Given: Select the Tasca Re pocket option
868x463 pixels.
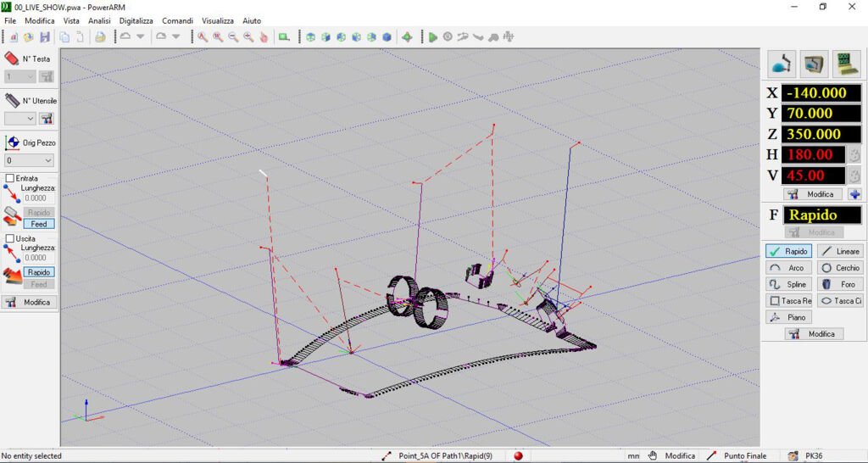Looking at the screenshot, I should click(x=789, y=301).
